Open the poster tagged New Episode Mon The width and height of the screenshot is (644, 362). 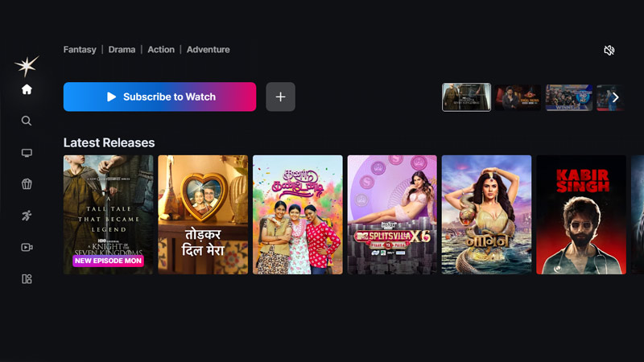[x=108, y=215]
